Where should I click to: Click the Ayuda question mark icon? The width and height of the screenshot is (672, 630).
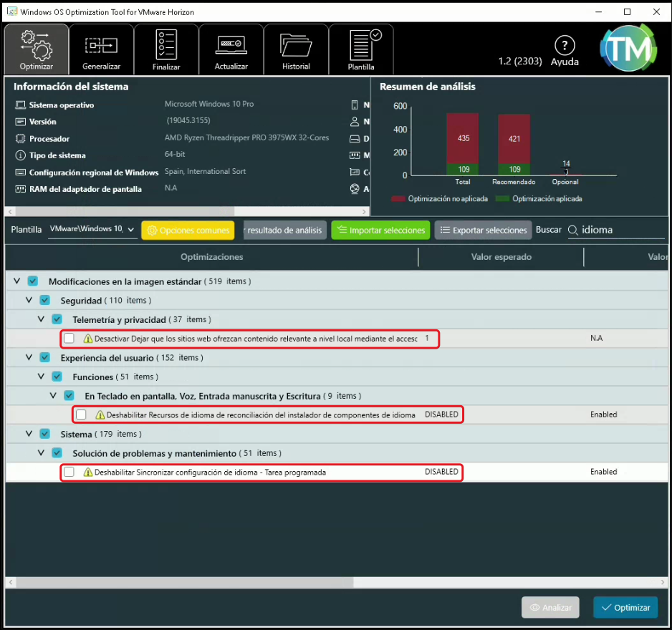(x=565, y=46)
